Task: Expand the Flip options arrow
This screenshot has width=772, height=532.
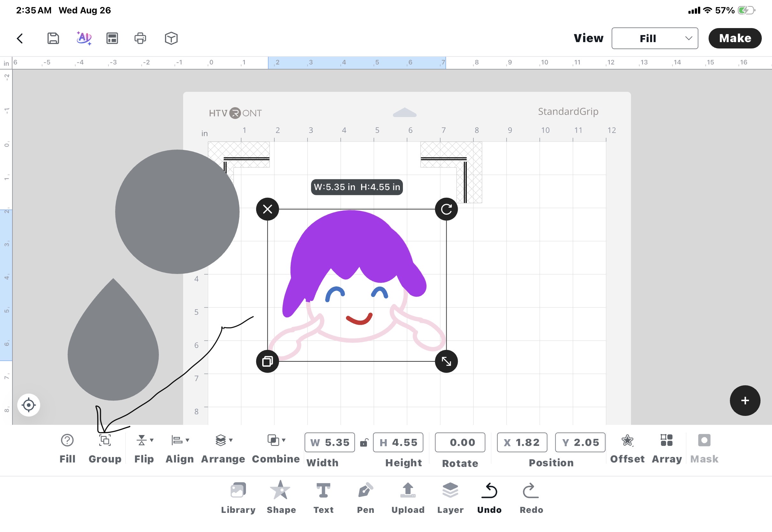Action: [x=152, y=440]
